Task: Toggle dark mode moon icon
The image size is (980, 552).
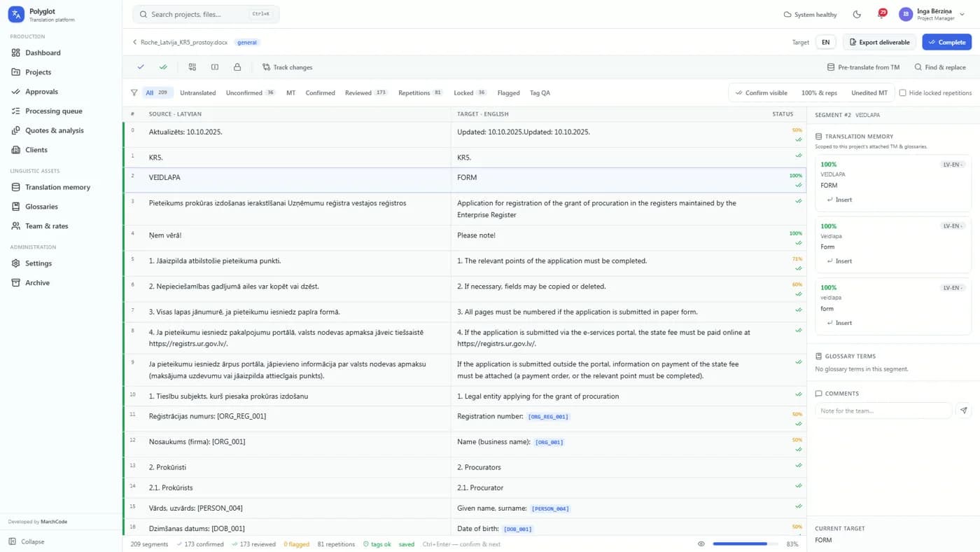Action: (x=857, y=14)
